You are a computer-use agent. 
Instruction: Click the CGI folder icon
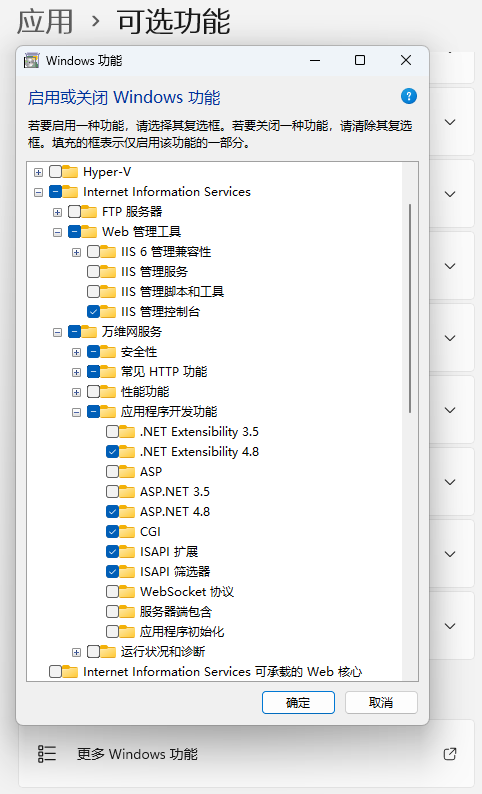(127, 531)
